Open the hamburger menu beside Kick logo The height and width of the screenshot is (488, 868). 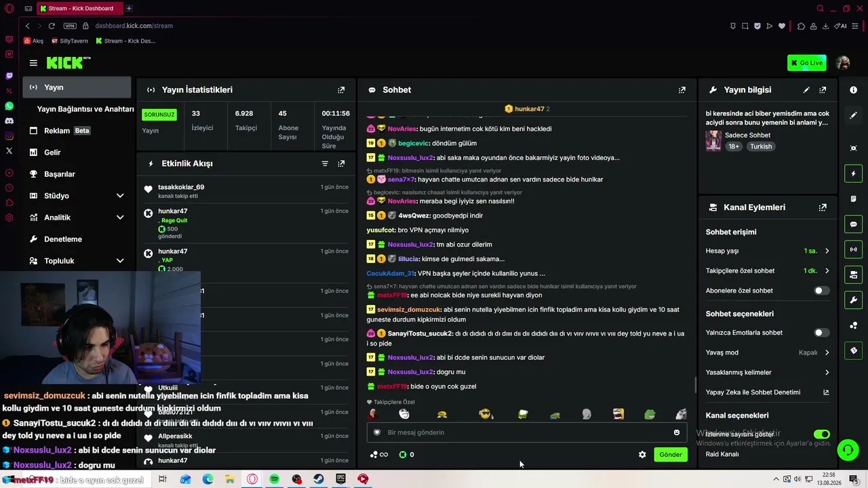pos(33,63)
